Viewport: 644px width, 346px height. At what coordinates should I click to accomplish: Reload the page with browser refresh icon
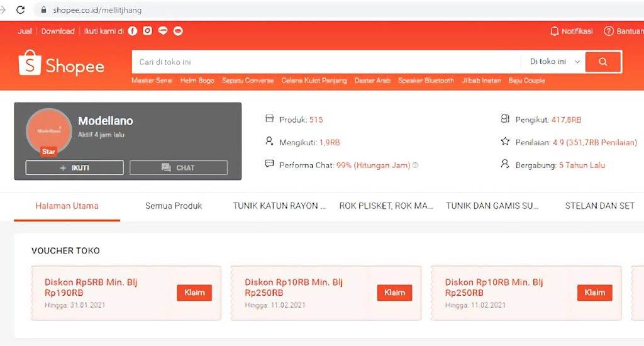[x=20, y=10]
